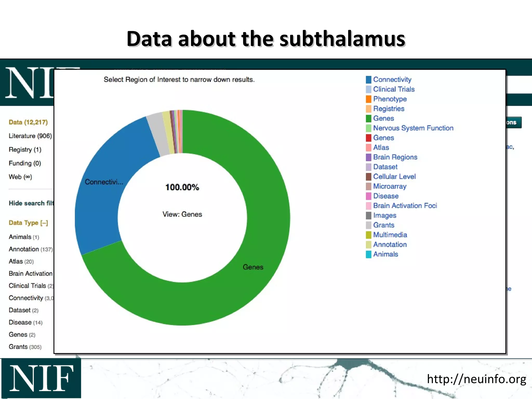Select Animals in the chart legend
532x399 pixels.
385,254
